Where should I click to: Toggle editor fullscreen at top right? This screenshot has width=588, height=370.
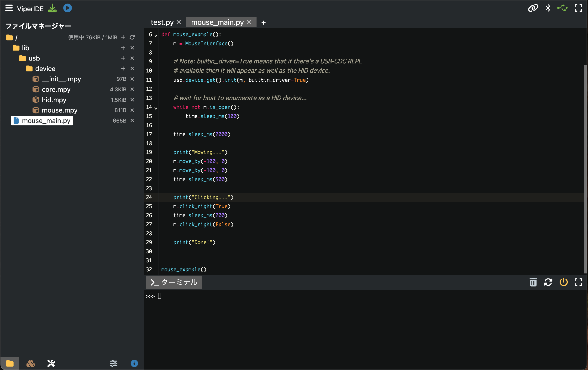point(578,8)
